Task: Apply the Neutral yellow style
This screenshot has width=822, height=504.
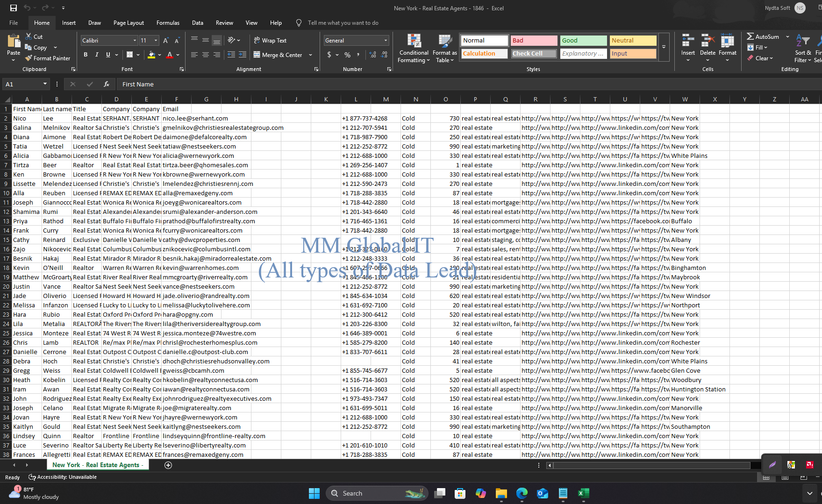Action: click(x=633, y=41)
